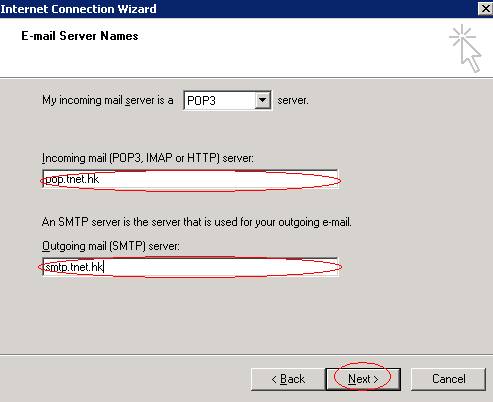Focus the outgoing SMTP server input field
The width and height of the screenshot is (493, 402).
(x=190, y=267)
